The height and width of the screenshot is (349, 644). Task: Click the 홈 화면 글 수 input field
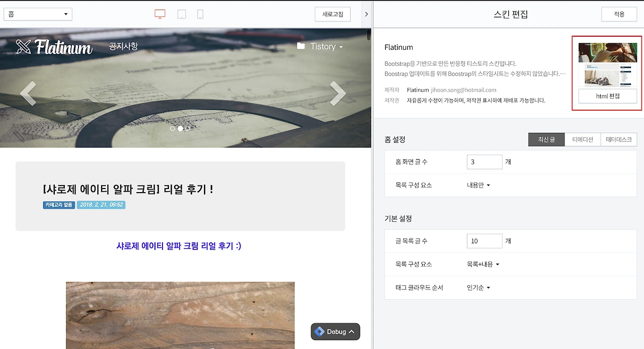(x=485, y=162)
